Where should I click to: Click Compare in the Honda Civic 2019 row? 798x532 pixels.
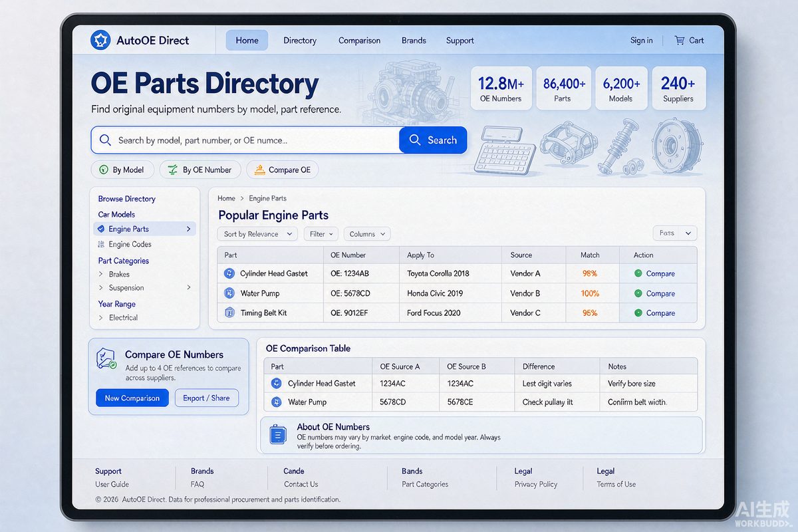tap(660, 293)
